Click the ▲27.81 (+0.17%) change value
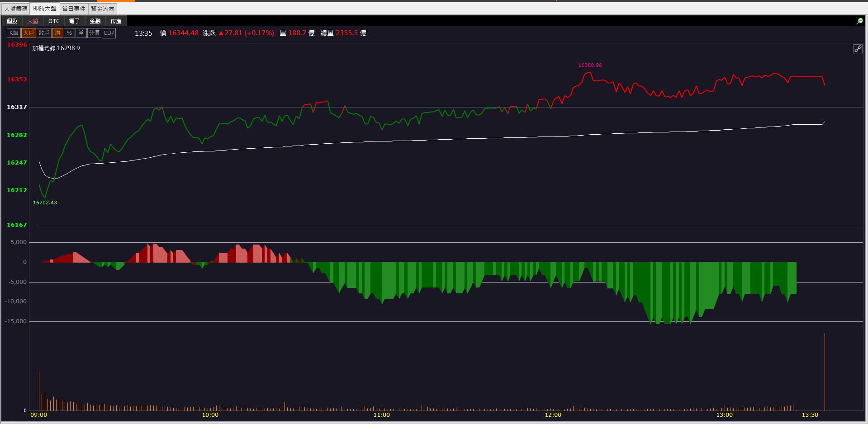Screen dimensions: 868x424 [246, 33]
